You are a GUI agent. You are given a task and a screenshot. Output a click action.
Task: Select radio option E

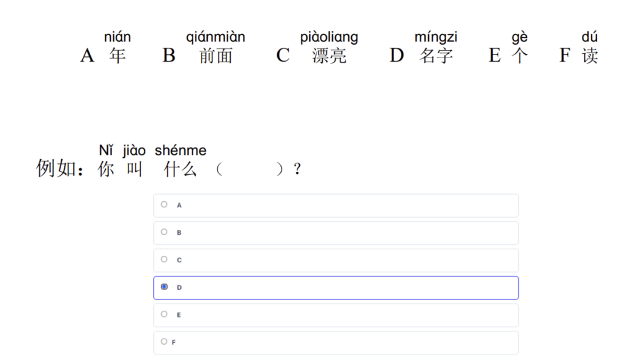coord(164,314)
